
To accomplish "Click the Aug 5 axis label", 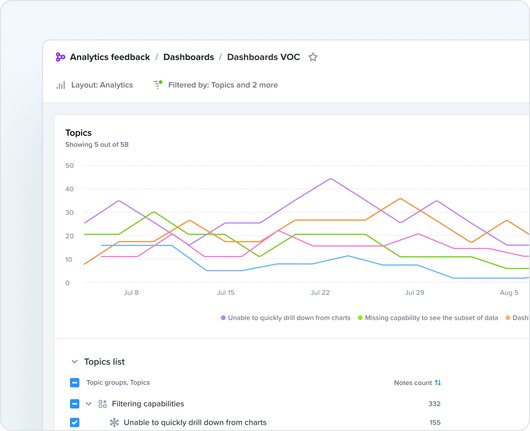I will coord(509,293).
